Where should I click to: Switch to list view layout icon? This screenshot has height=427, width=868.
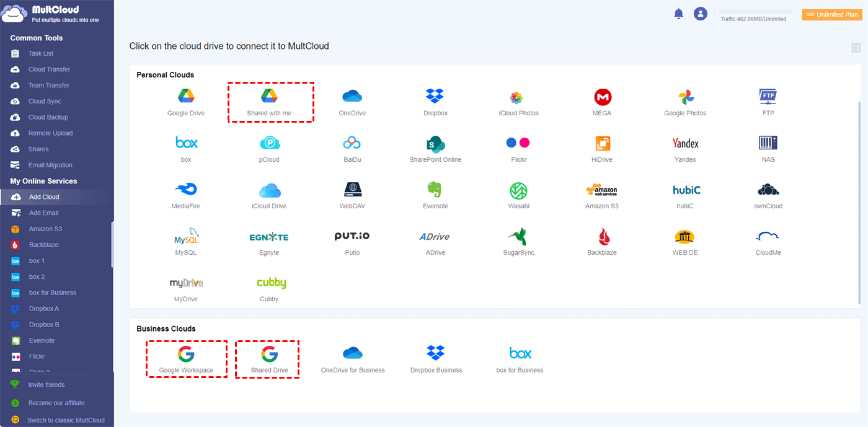856,48
